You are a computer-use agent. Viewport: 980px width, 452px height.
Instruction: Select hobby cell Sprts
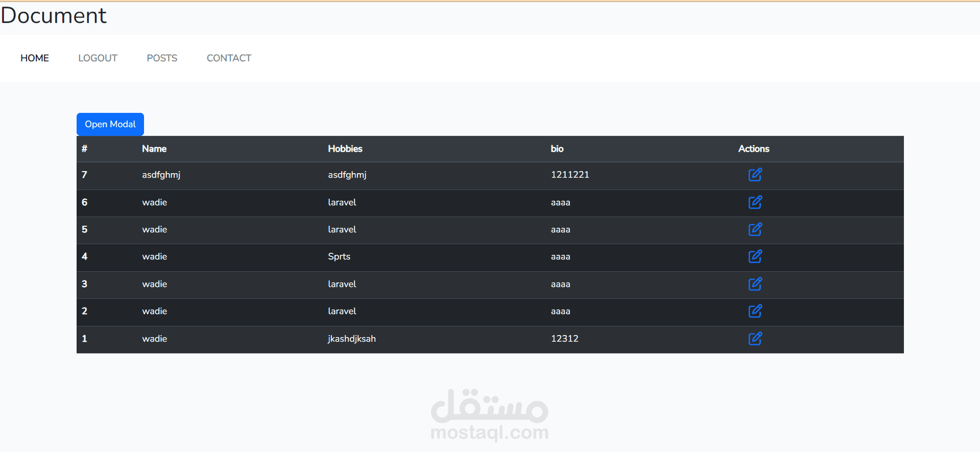click(x=339, y=256)
